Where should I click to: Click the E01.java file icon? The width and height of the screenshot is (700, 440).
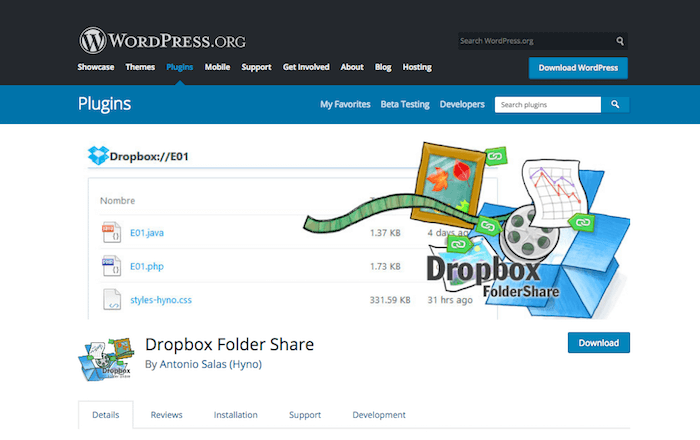111,232
